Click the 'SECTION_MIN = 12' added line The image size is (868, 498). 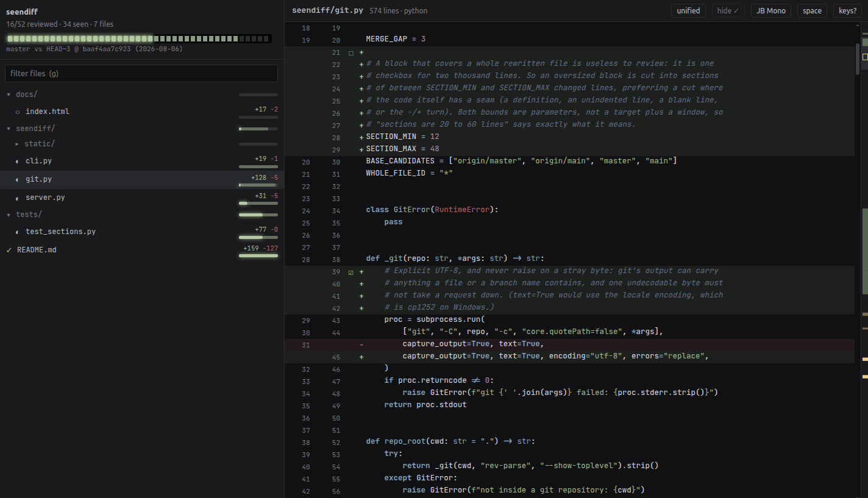[402, 137]
